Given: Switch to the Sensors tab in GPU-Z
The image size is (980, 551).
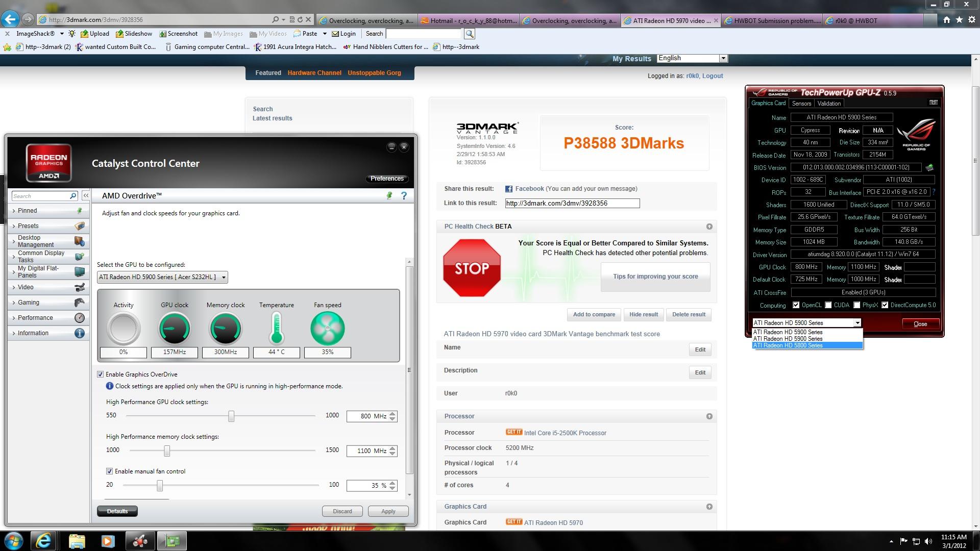Looking at the screenshot, I should click(x=801, y=104).
